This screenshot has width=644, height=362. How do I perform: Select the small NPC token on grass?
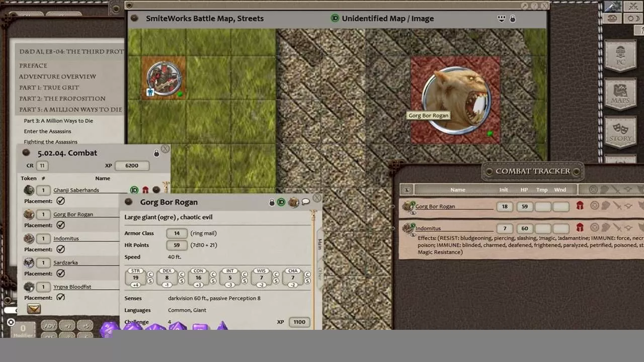pos(164,78)
